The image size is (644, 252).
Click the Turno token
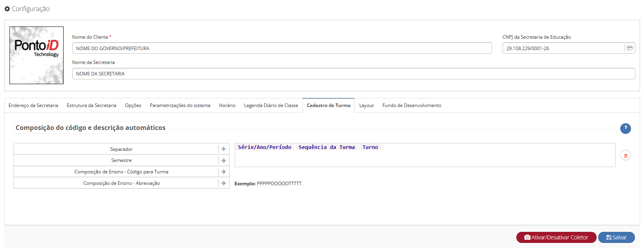tap(370, 147)
